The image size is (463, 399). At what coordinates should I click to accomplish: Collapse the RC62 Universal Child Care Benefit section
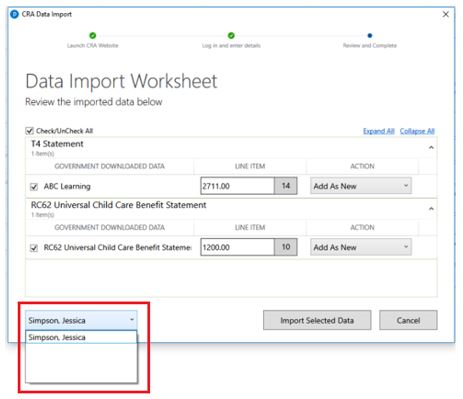point(431,209)
